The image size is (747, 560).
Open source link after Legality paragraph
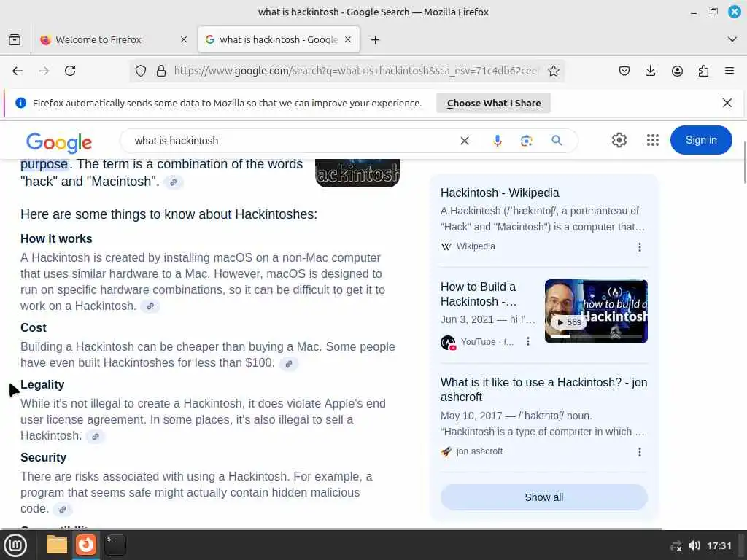96,436
